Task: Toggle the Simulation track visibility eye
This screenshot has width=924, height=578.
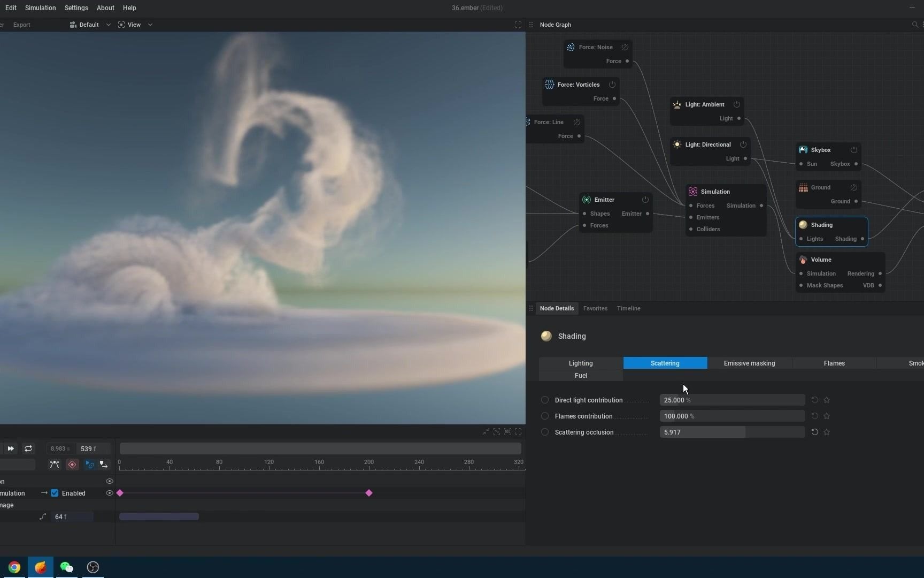Action: [x=110, y=493]
